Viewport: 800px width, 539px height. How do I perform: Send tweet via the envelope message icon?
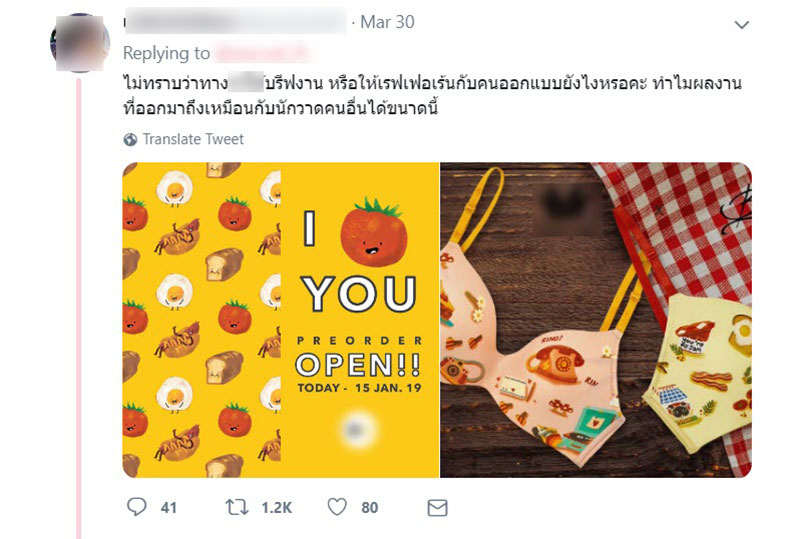[x=437, y=508]
